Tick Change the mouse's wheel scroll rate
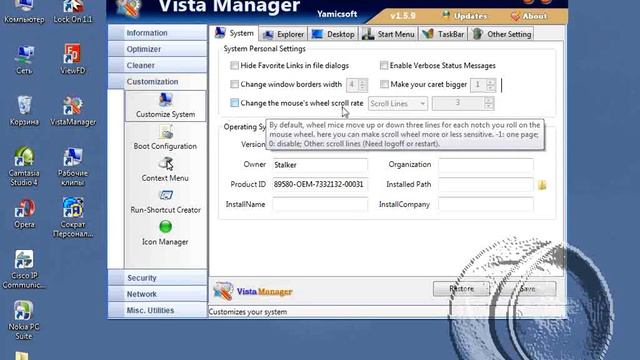 [234, 103]
